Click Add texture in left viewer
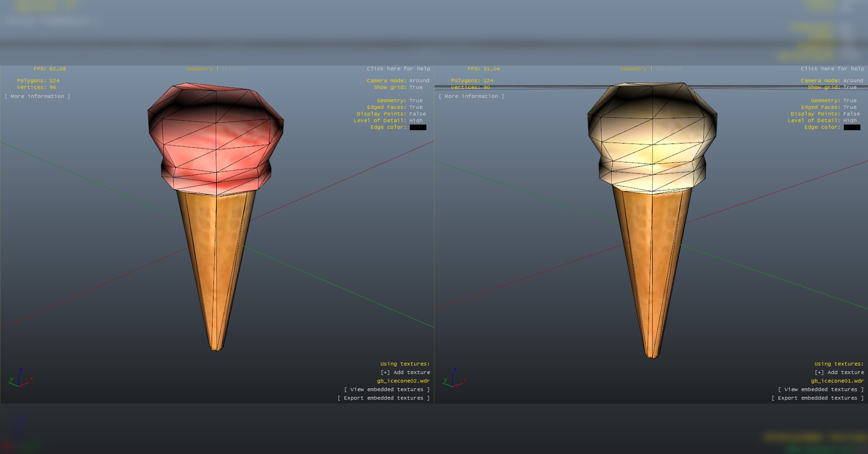868x454 pixels. click(405, 372)
